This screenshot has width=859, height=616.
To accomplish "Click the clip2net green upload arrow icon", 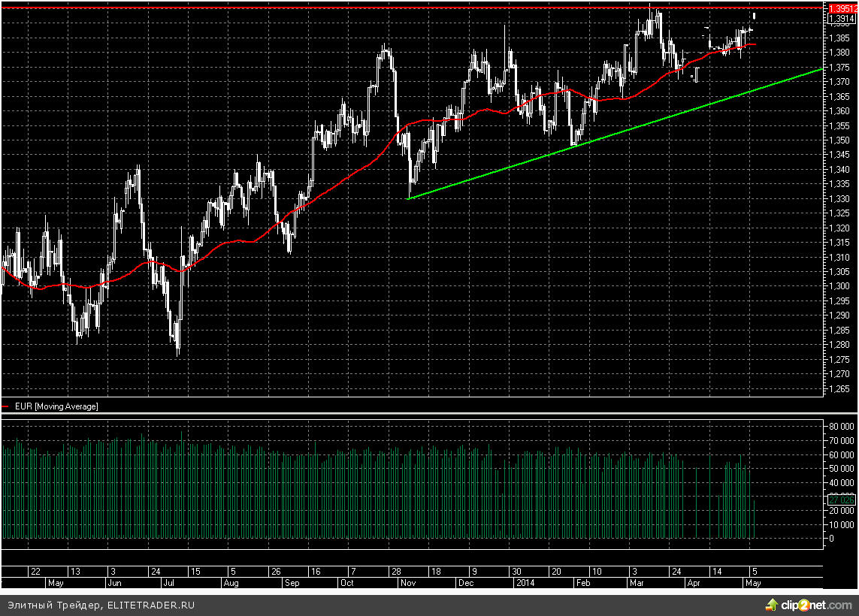I will pyautogui.click(x=771, y=603).
